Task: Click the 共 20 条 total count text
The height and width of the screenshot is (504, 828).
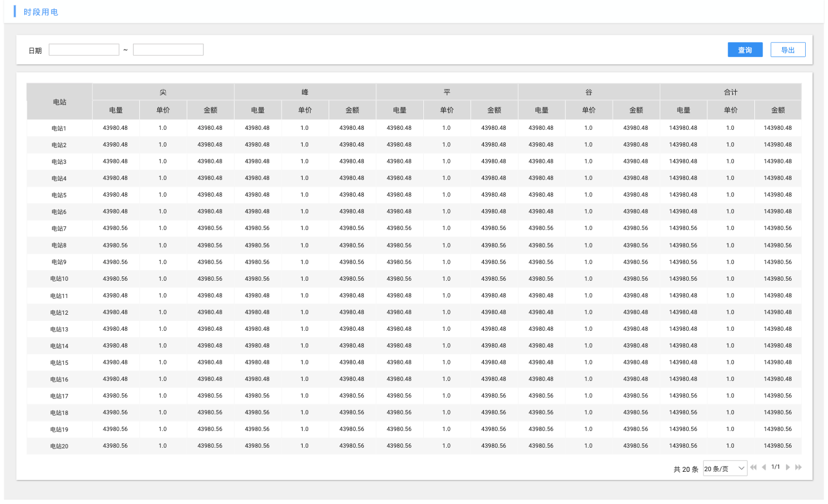Action: point(686,469)
